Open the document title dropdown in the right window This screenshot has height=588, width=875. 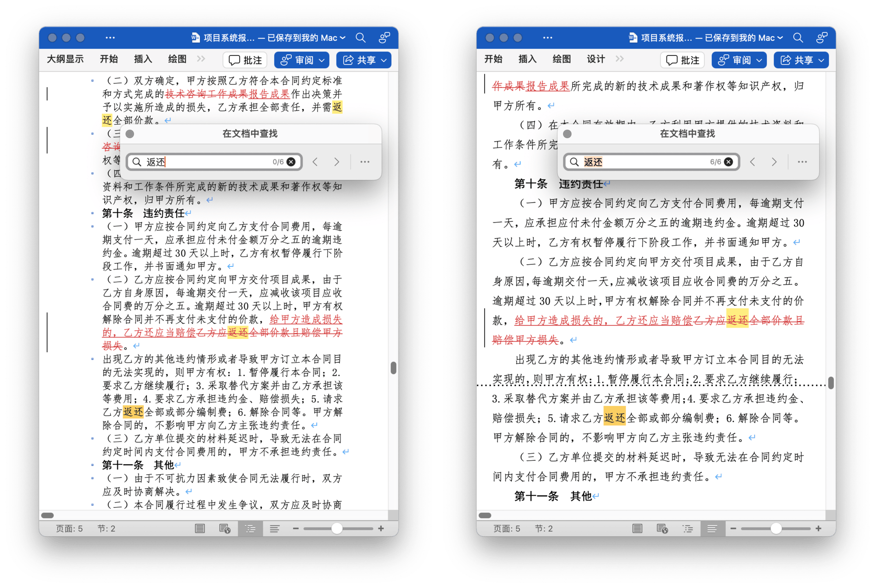(780, 38)
